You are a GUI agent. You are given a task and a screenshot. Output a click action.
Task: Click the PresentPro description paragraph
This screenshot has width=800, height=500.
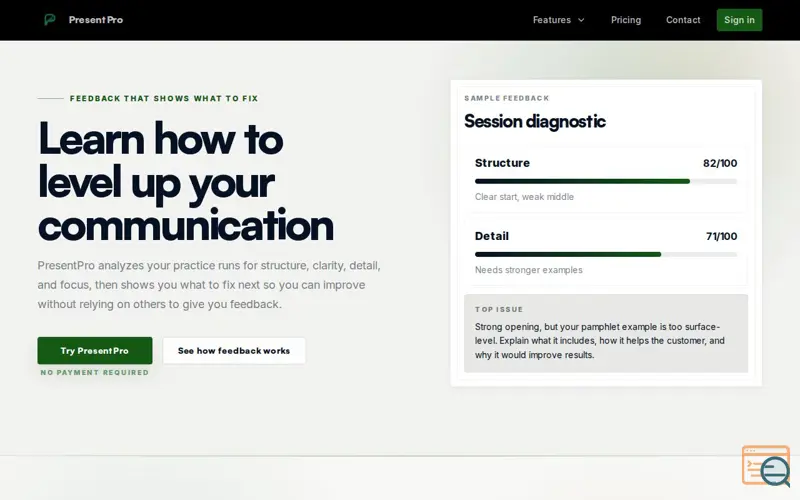(x=209, y=285)
